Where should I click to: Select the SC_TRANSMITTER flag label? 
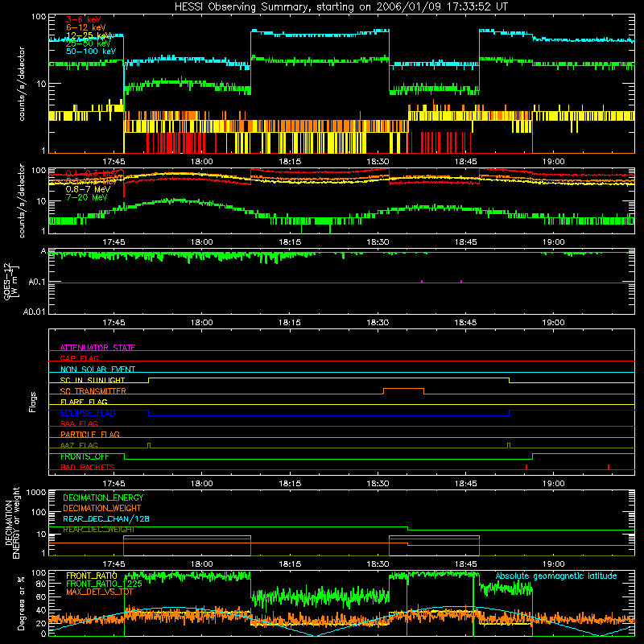pyautogui.click(x=93, y=391)
